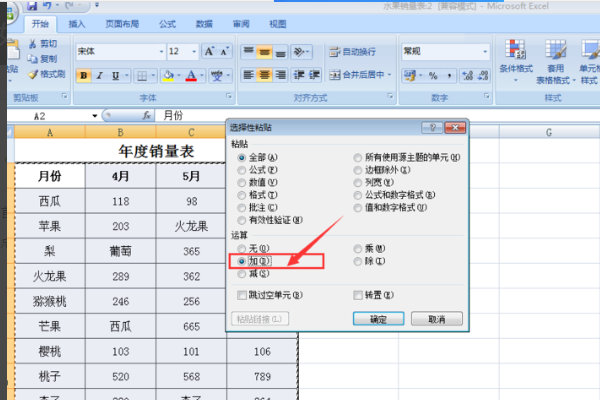Viewport: 600px width, 400px height.
Task: Toggle Bold formatting
Action: point(83,76)
